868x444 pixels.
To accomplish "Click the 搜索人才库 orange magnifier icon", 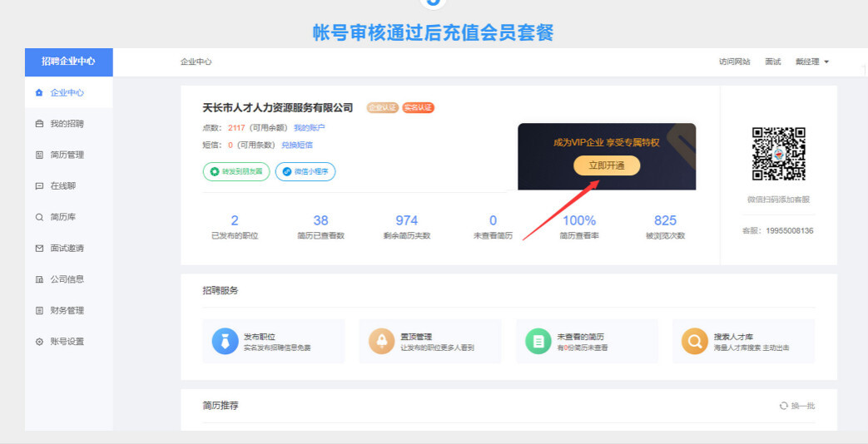I will pos(695,341).
